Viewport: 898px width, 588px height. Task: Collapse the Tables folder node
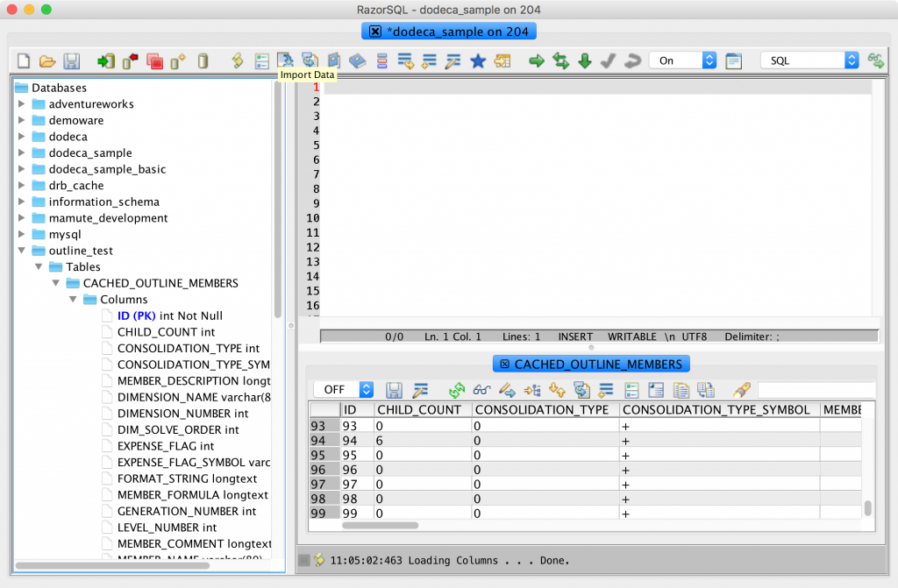pyautogui.click(x=39, y=266)
